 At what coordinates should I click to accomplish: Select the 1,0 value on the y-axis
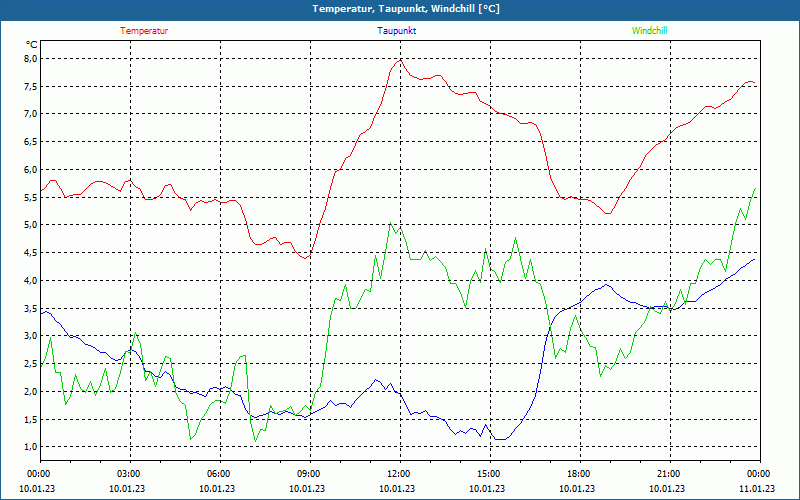click(30, 447)
